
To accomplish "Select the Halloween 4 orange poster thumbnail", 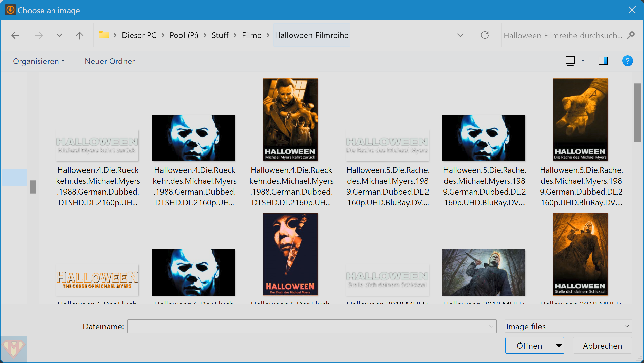I will (x=290, y=120).
